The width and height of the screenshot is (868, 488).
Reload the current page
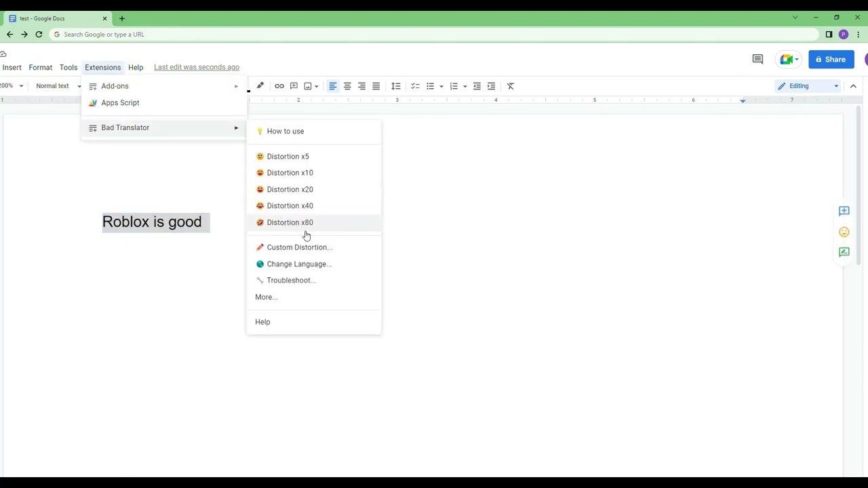pos(39,35)
